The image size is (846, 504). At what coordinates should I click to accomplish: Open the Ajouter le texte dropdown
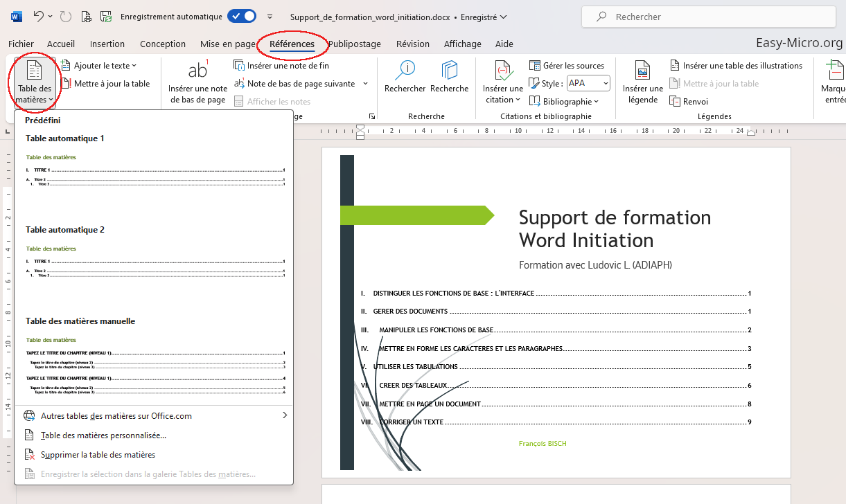[x=99, y=65]
